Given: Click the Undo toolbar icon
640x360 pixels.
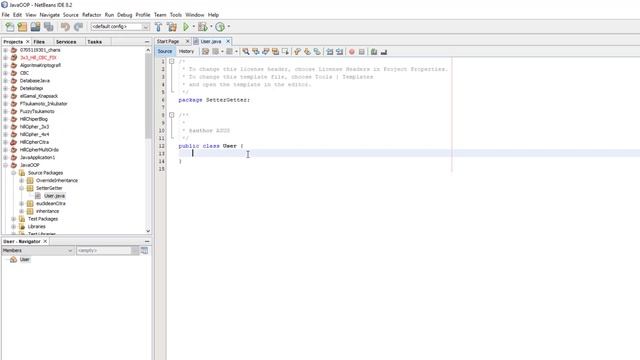Looking at the screenshot, I should [65, 27].
